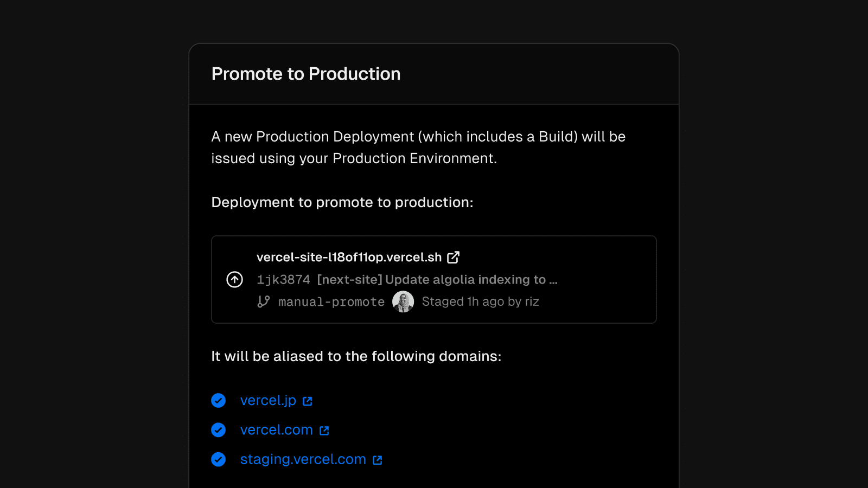Open the staging.vercel.com domain link
This screenshot has width=868, height=488.
303,459
